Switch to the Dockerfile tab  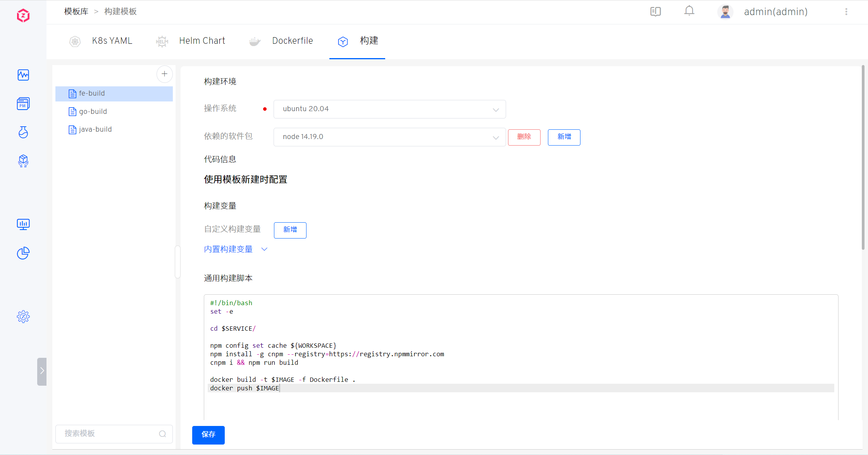pos(293,41)
